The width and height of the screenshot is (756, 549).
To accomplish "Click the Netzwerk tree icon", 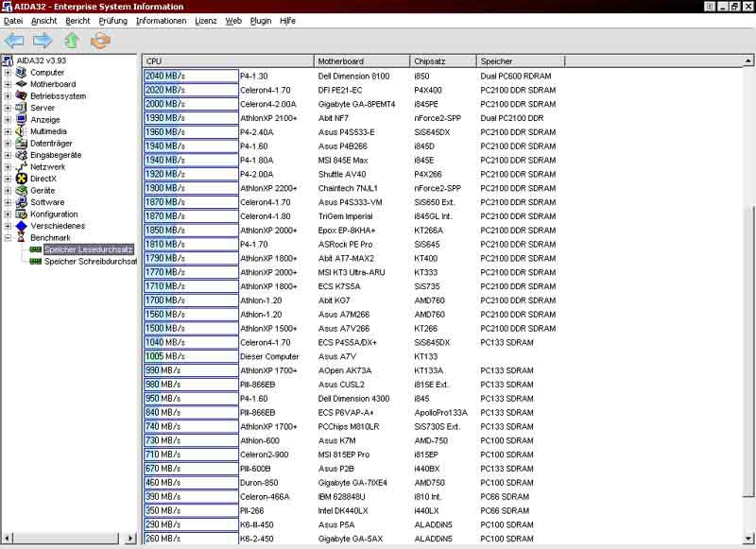I will (21, 166).
